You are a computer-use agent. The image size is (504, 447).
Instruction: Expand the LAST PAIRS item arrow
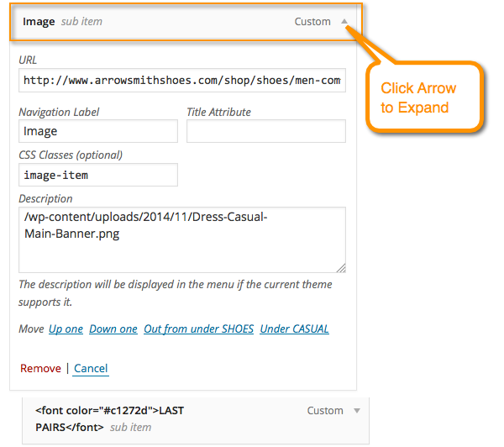pos(356,411)
